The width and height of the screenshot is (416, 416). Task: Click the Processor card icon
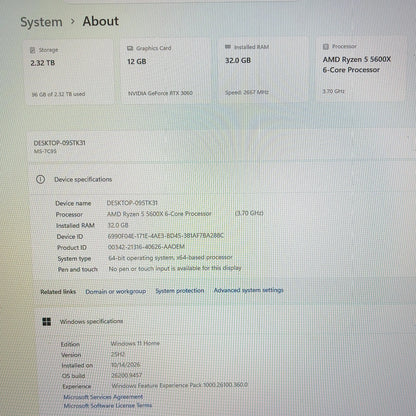point(326,47)
